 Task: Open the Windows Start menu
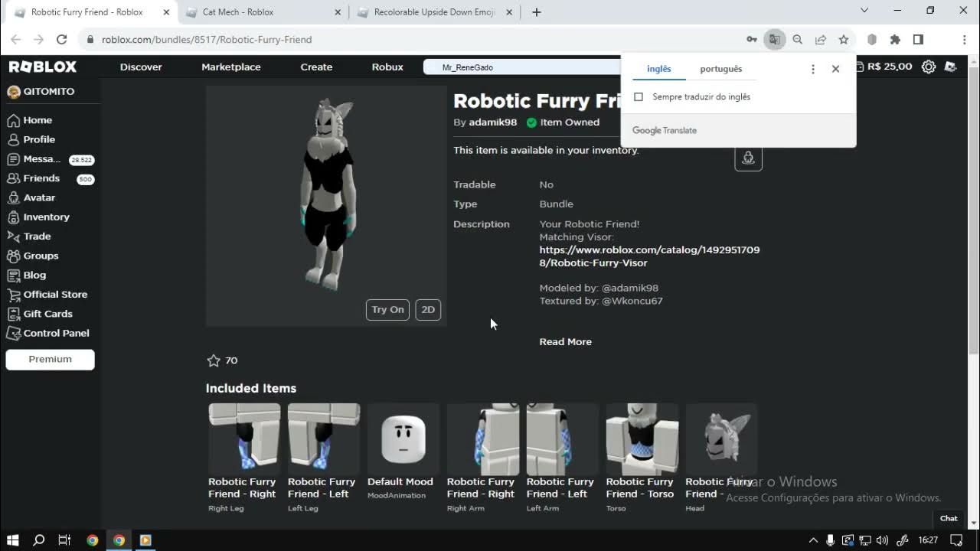[13, 540]
